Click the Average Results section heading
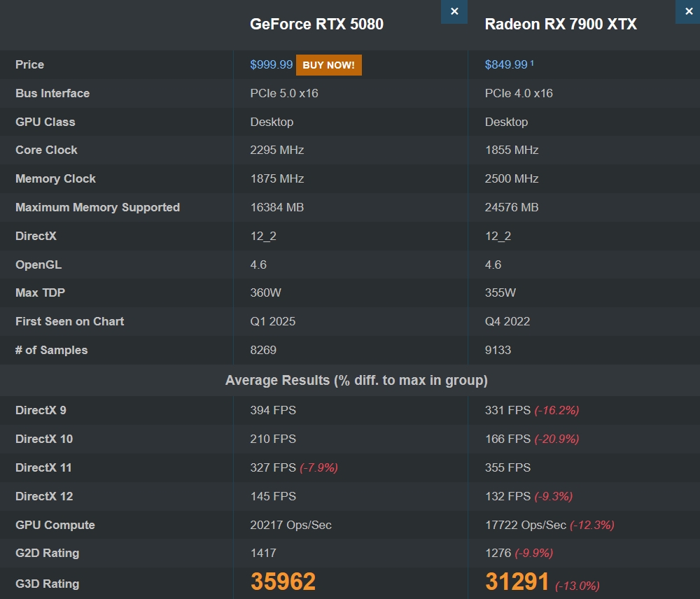Viewport: 700px width, 599px height. click(x=356, y=380)
